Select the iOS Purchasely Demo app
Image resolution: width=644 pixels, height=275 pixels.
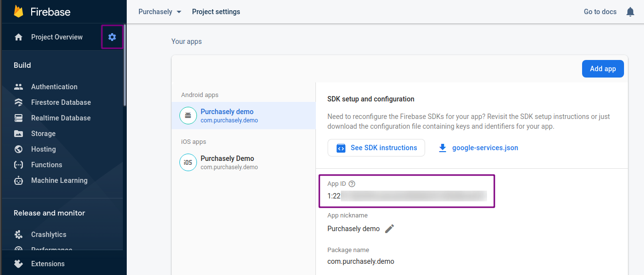click(244, 162)
